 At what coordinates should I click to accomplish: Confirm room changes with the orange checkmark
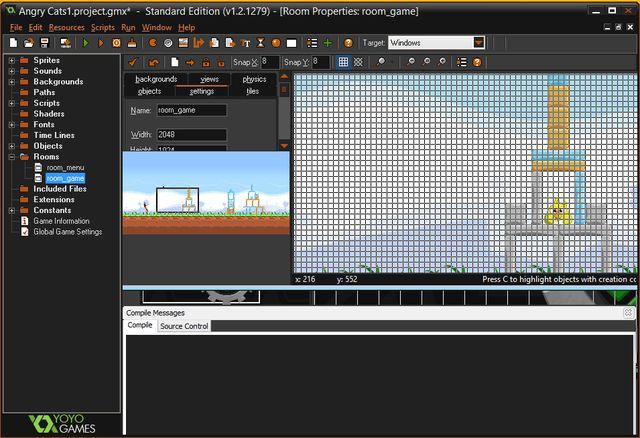point(133,62)
